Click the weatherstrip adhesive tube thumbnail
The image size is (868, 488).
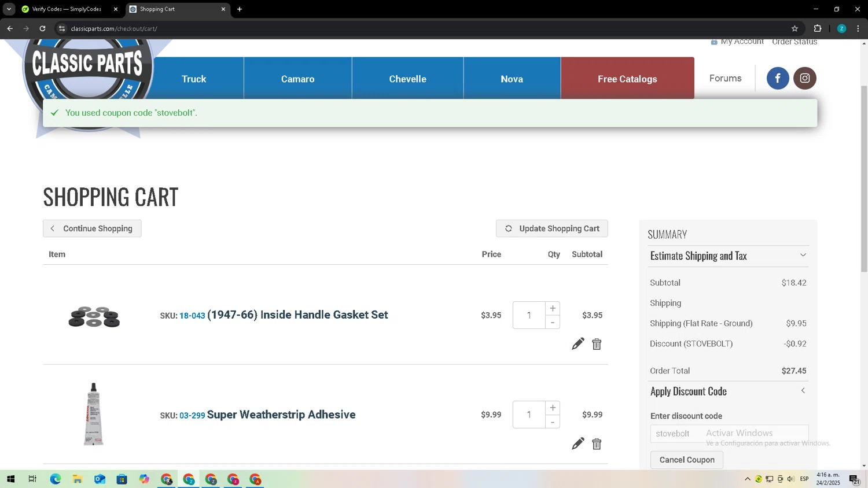pos(93,414)
